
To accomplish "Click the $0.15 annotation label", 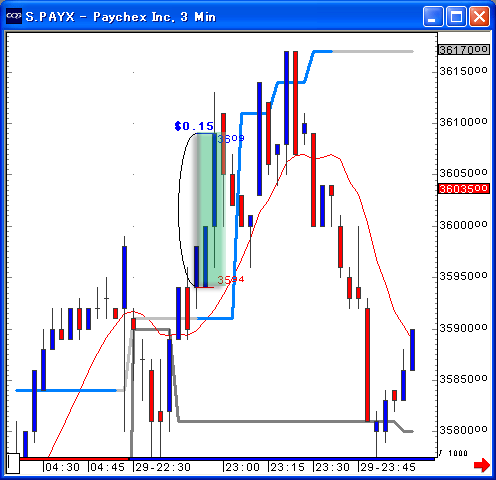I will pos(194,126).
